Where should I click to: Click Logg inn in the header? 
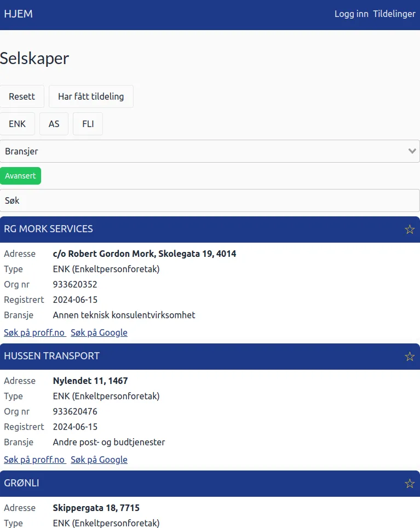(351, 14)
